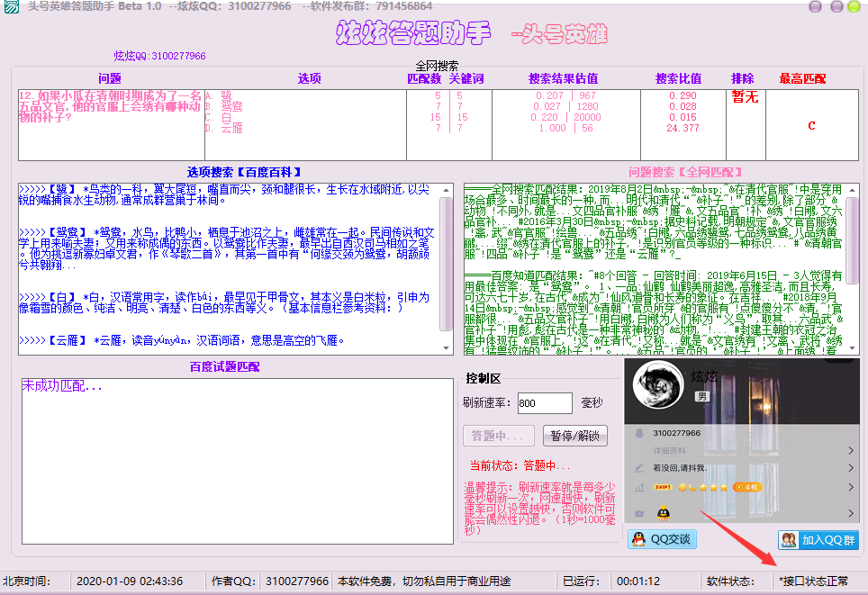The image size is (868, 595).
Task: Click the 加入QQ群 button
Action: click(818, 540)
